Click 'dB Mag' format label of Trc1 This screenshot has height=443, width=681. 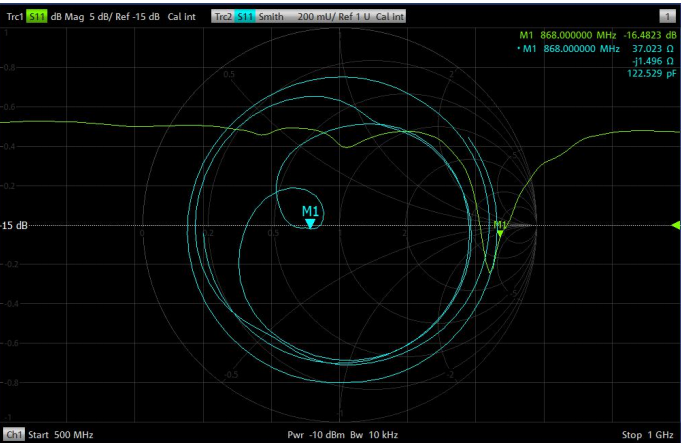pos(67,17)
